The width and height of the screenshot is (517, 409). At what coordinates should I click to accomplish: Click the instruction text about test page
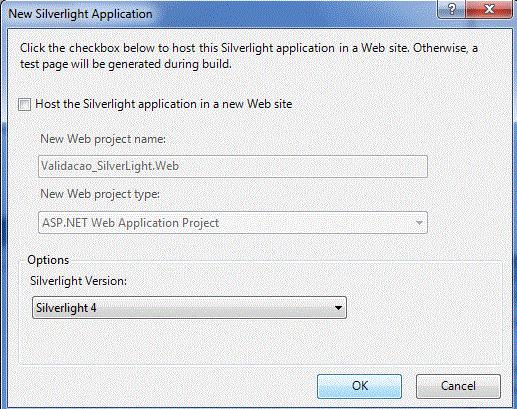pyautogui.click(x=249, y=56)
